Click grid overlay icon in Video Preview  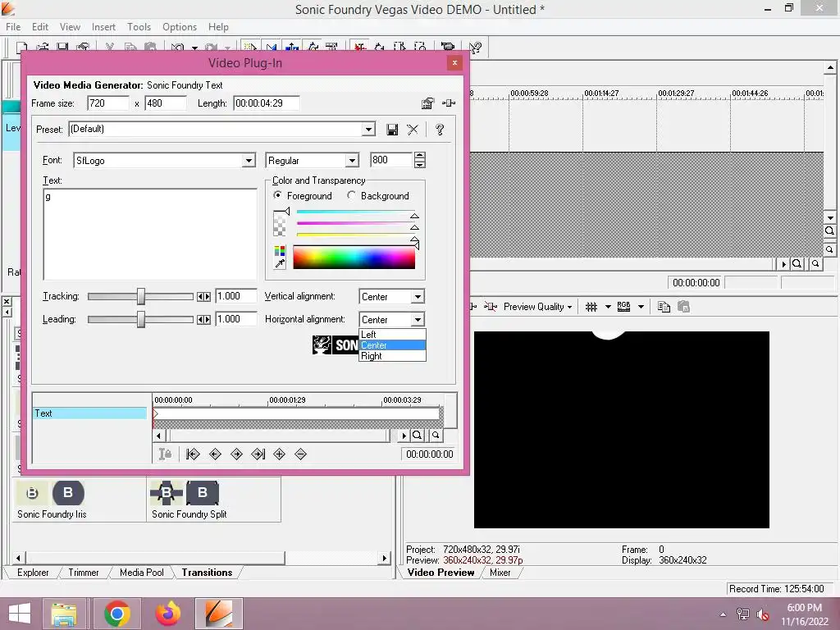(x=591, y=307)
